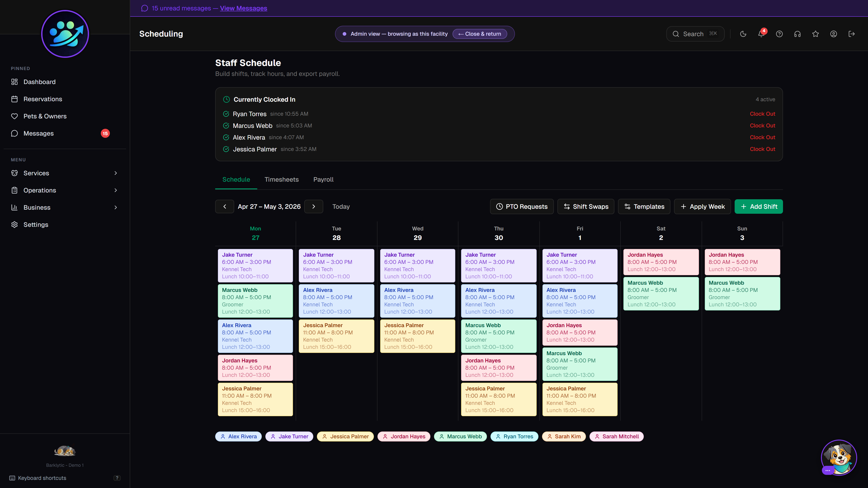Open notifications via the bell icon

pyautogui.click(x=761, y=34)
